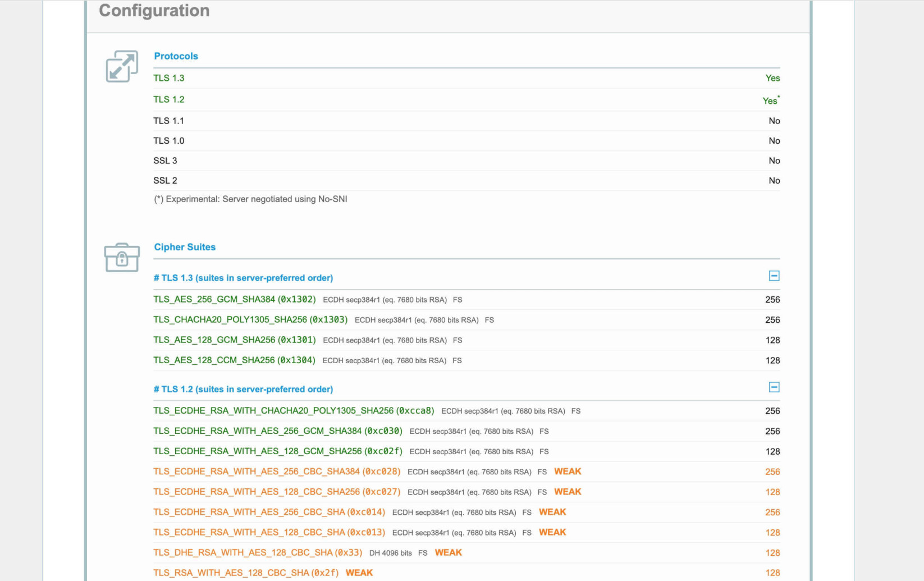Select TLS_RSA_WITH_AES_128_CBC_SHA (0x2f) cipher
Viewport: 924px width, 581px height.
point(246,573)
